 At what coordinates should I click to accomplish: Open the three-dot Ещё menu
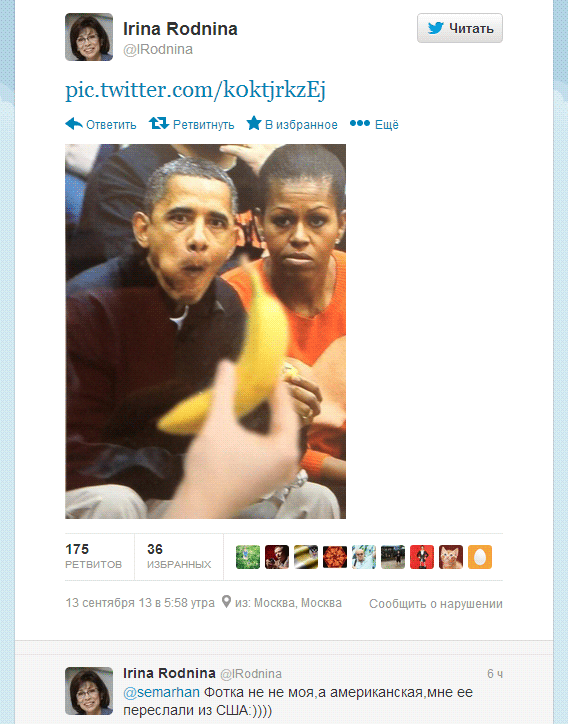click(x=360, y=123)
